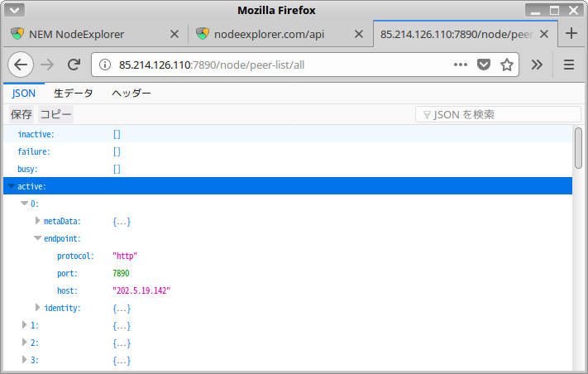Image resolution: width=588 pixels, height=374 pixels.
Task: Click the reload page icon
Action: (x=74, y=65)
